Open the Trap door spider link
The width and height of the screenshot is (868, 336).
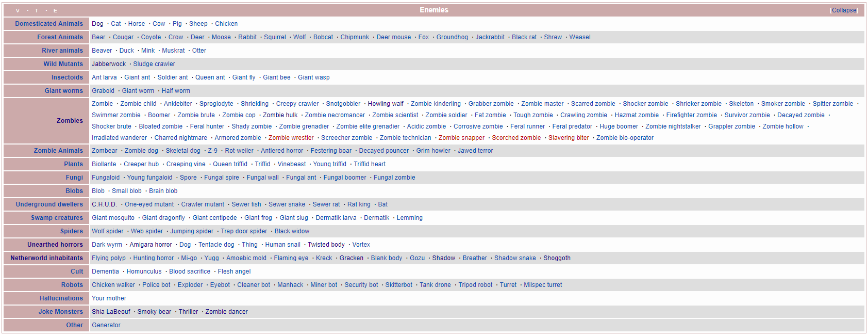tap(244, 231)
